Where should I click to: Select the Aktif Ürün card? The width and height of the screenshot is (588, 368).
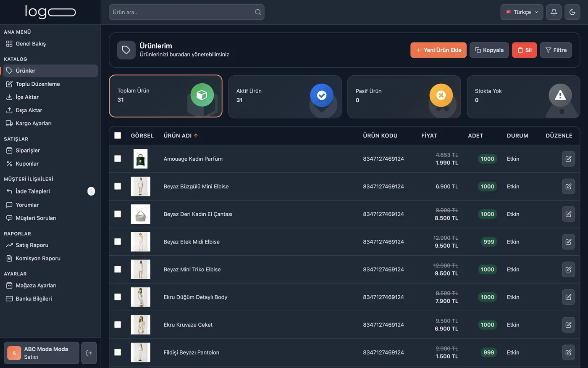pyautogui.click(x=285, y=97)
